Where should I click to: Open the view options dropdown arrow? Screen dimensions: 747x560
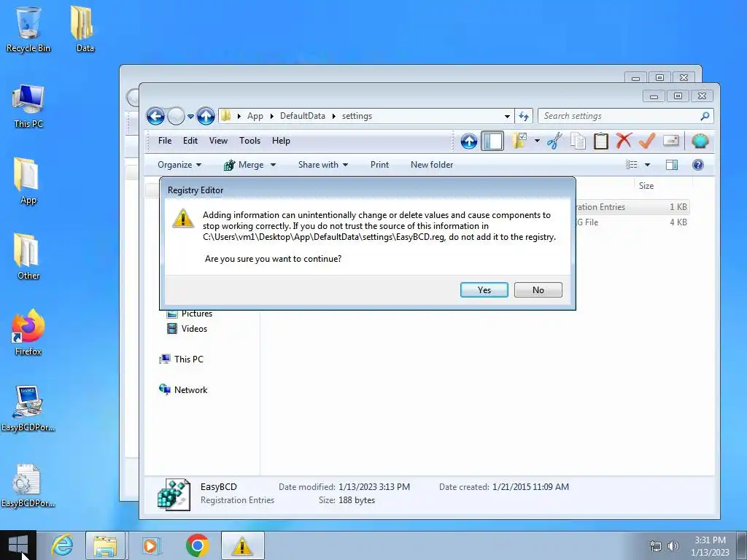647,165
